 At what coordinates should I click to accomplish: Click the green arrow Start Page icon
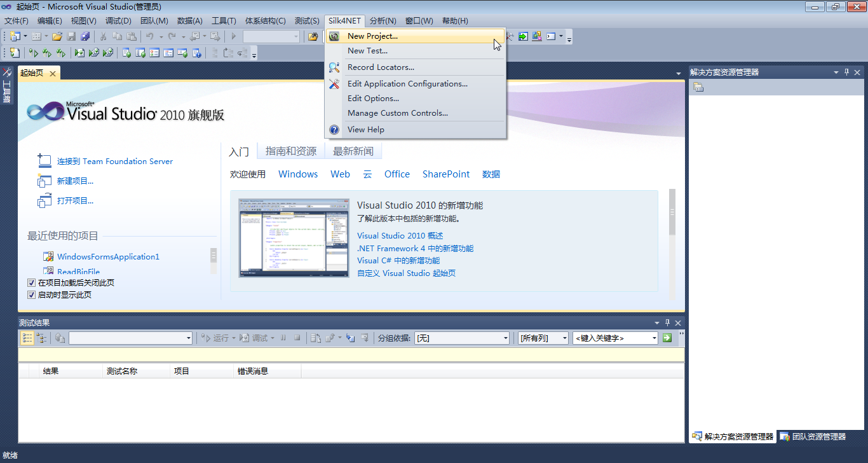click(x=523, y=36)
